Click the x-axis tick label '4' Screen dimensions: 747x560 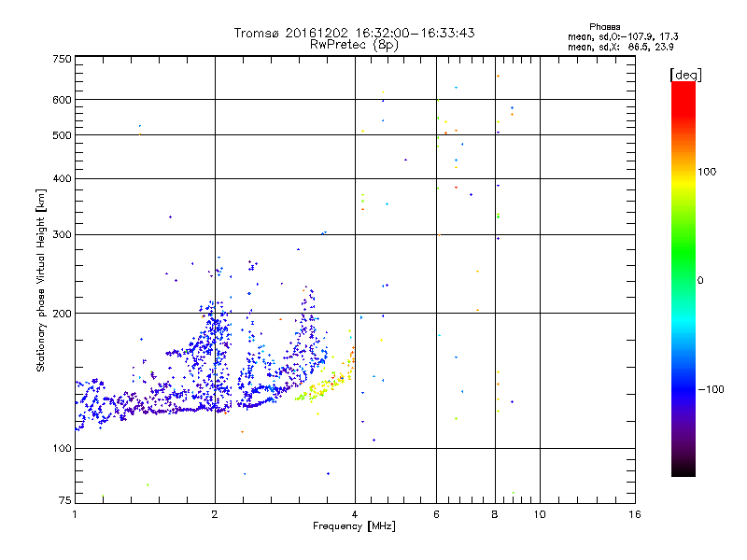point(355,514)
